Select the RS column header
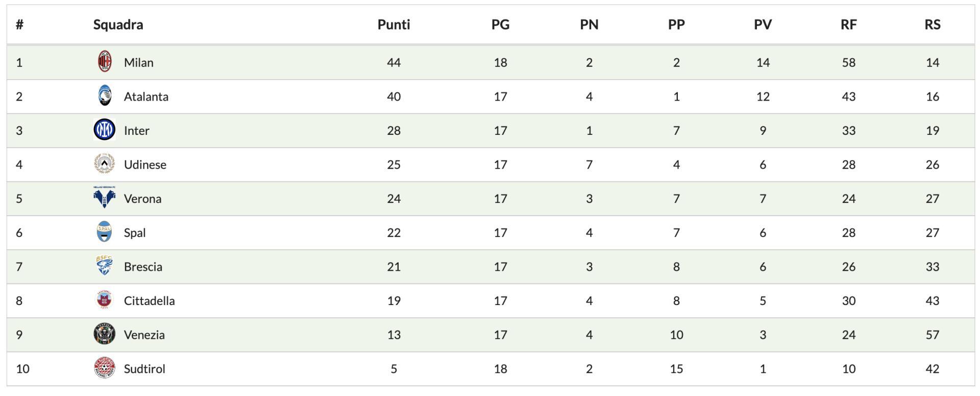980x396 pixels. point(932,25)
